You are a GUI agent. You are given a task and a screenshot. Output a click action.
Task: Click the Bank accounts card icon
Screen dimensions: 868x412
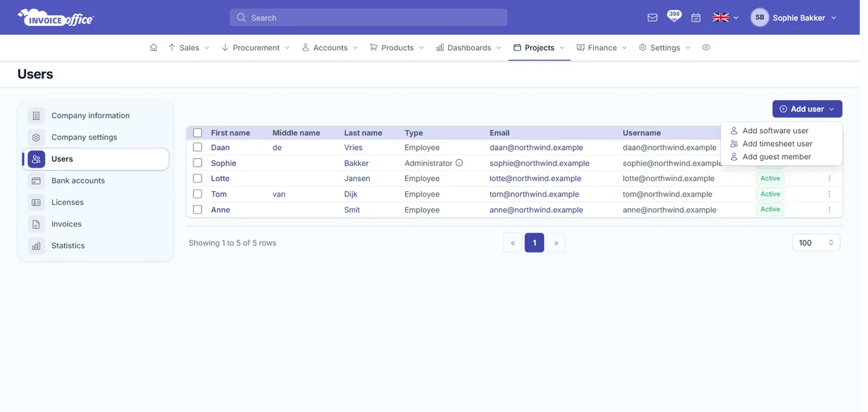point(37,181)
